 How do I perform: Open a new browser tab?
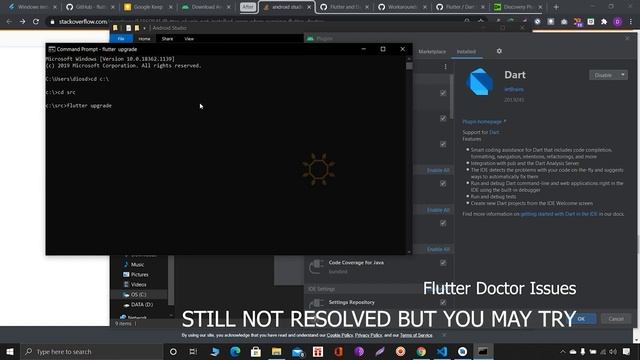point(556,7)
